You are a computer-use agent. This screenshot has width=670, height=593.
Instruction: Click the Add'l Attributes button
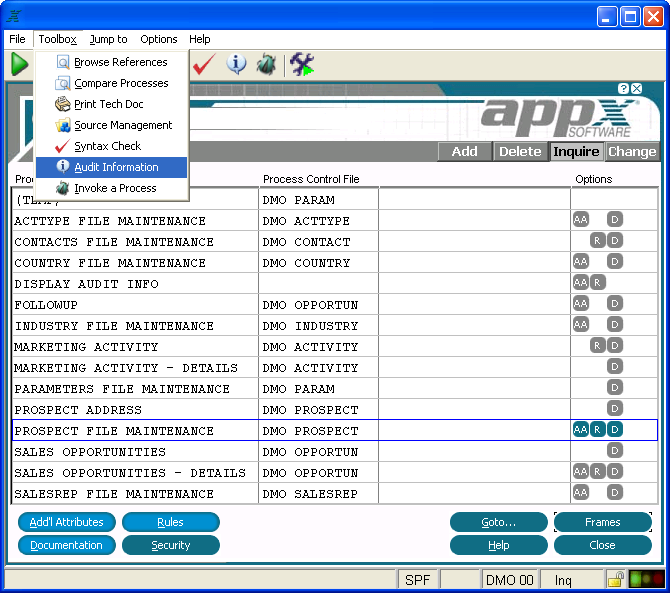point(67,522)
